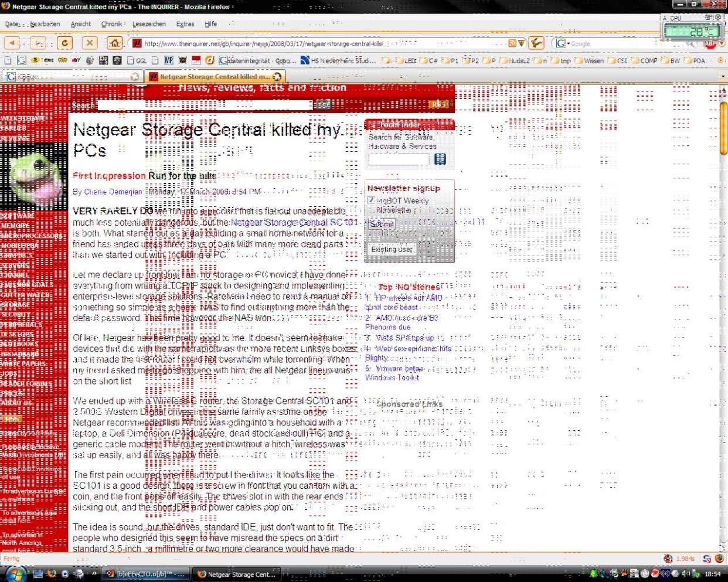Expand the NudeLZ bookmark folder
728x582 pixels.
coord(515,60)
